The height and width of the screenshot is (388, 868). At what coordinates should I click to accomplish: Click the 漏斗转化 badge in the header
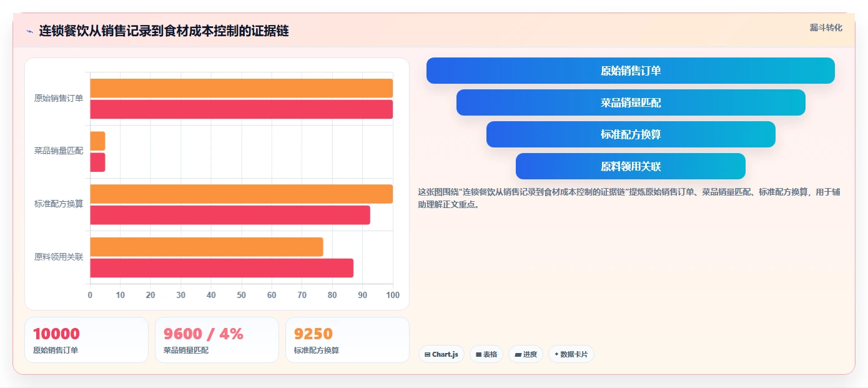point(826,28)
